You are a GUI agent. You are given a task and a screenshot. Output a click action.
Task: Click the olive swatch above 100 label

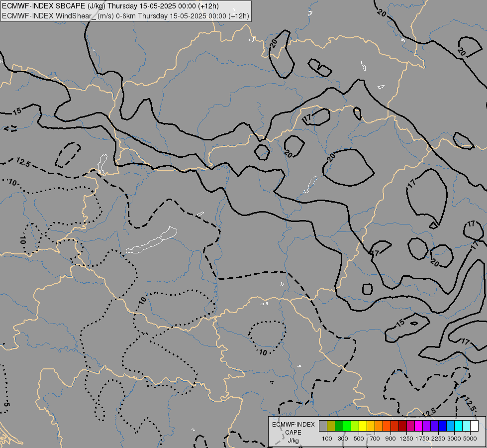click(331, 426)
